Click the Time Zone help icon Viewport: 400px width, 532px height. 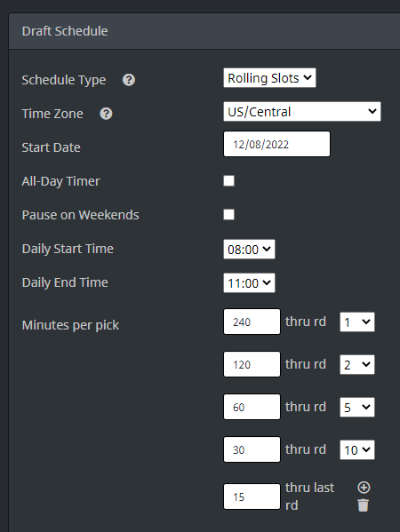pos(106,114)
